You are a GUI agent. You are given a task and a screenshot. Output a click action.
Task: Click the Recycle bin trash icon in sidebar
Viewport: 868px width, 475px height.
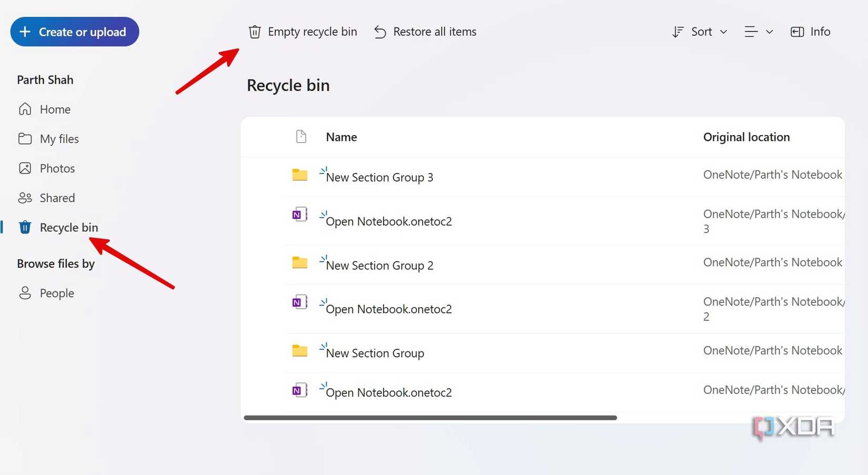coord(25,227)
